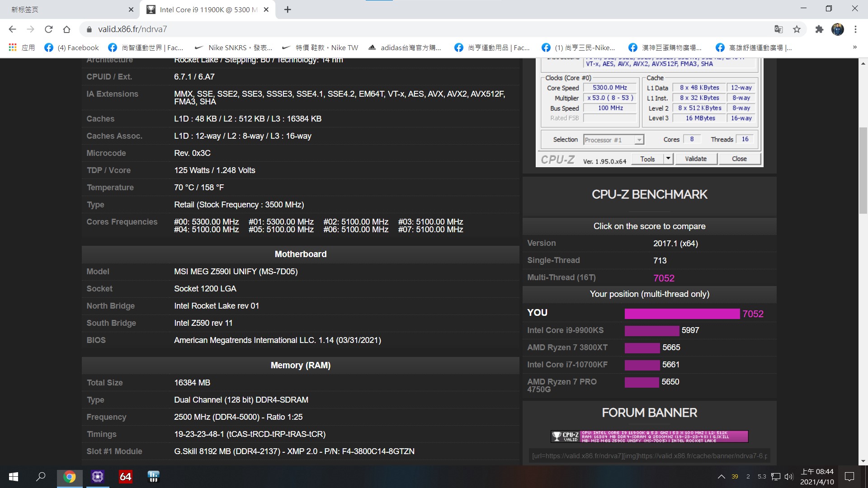This screenshot has width=868, height=488.
Task: Click the browser forward arrow
Action: [30, 29]
